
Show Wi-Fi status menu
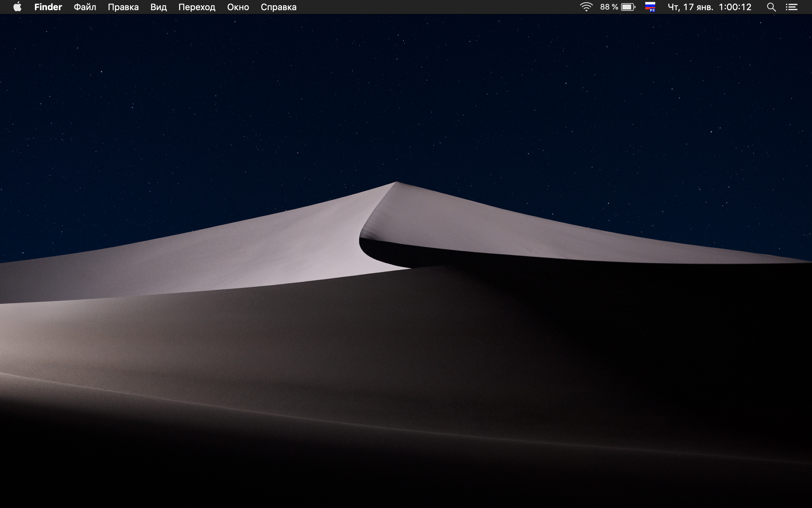(x=586, y=7)
